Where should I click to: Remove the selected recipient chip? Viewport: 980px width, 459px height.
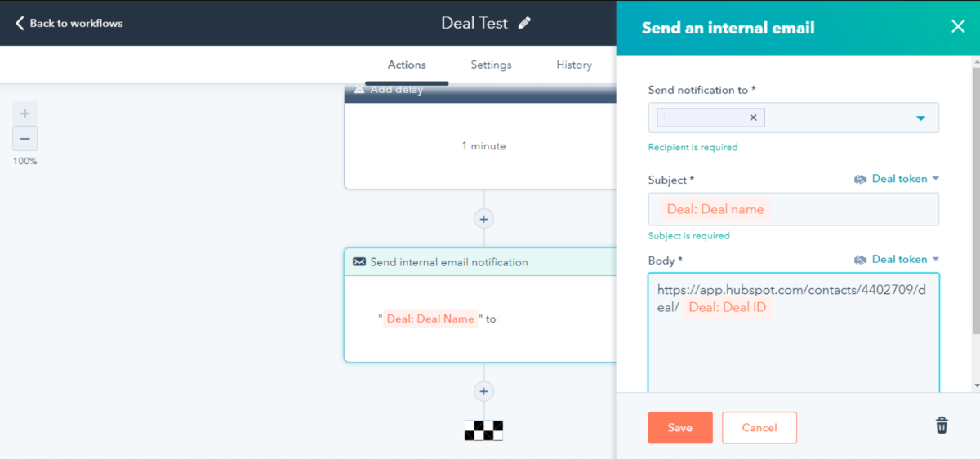pos(753,118)
